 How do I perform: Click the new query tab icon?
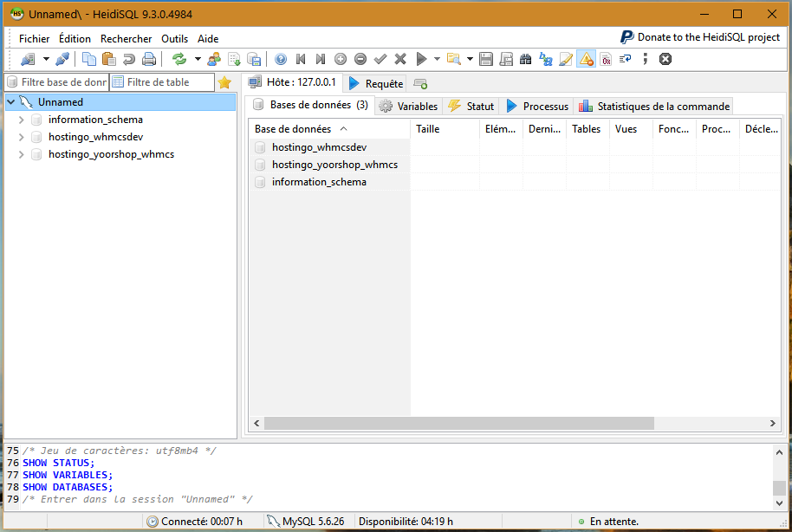click(420, 84)
